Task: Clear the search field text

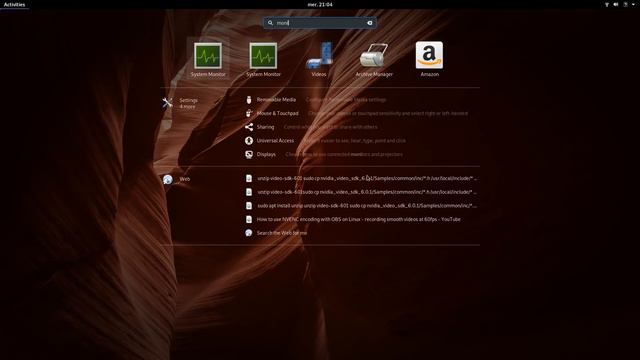Action: [x=370, y=23]
